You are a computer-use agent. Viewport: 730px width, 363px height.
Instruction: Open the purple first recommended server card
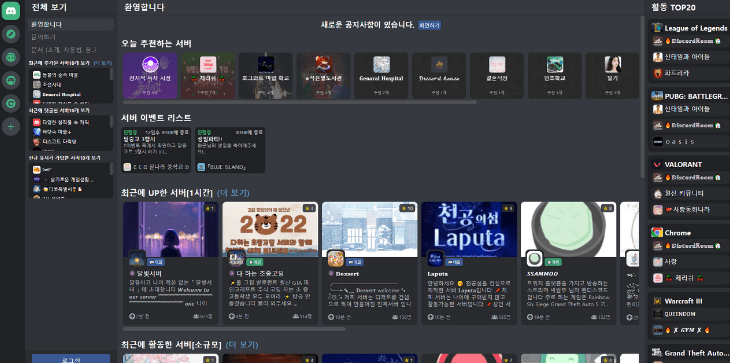150,76
